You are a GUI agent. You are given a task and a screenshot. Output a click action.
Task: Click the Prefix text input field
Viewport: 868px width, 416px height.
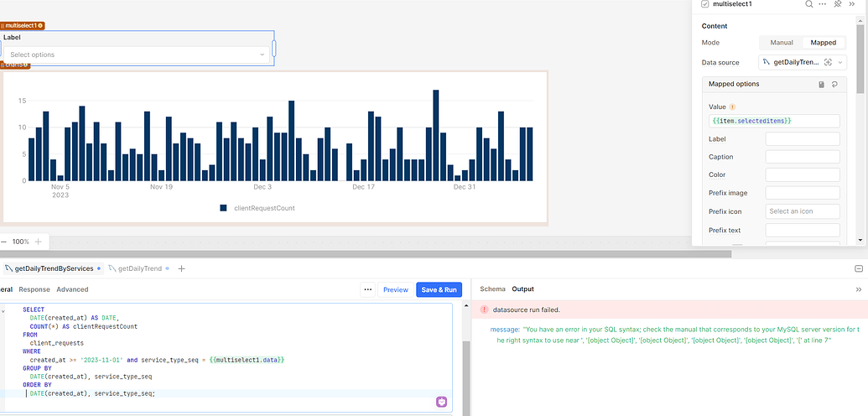(803, 230)
